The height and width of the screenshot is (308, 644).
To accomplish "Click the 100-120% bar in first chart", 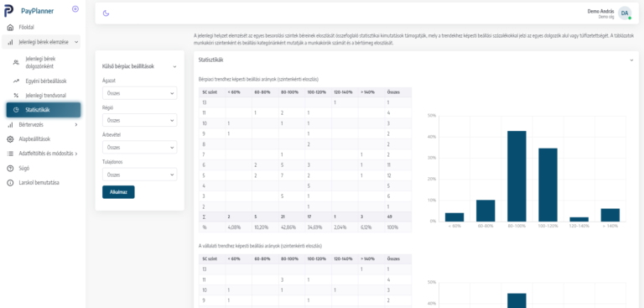I will pos(548,185).
